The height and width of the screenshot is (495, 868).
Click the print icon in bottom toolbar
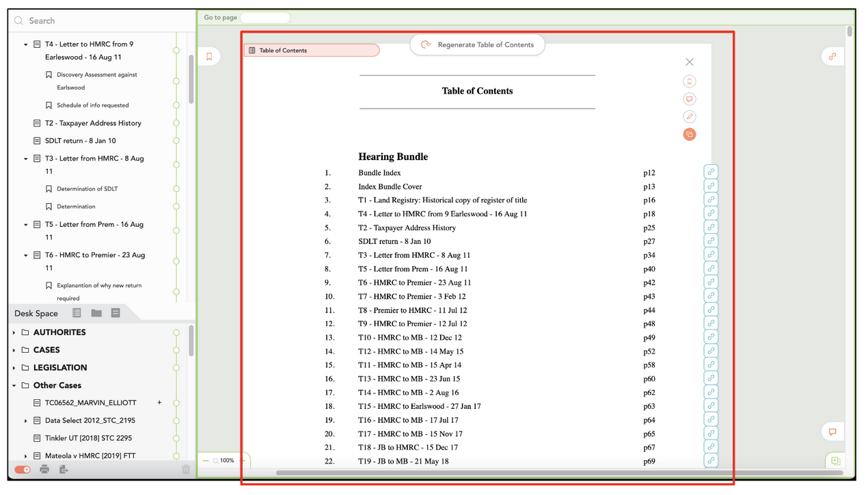click(x=44, y=470)
